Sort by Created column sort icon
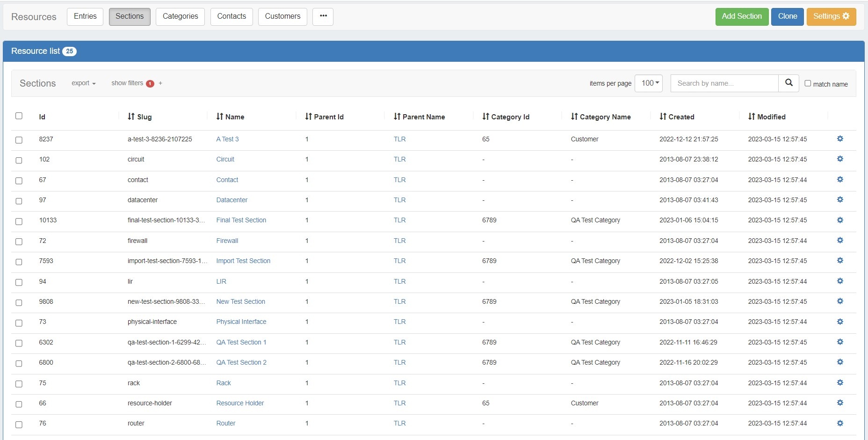 (x=663, y=117)
